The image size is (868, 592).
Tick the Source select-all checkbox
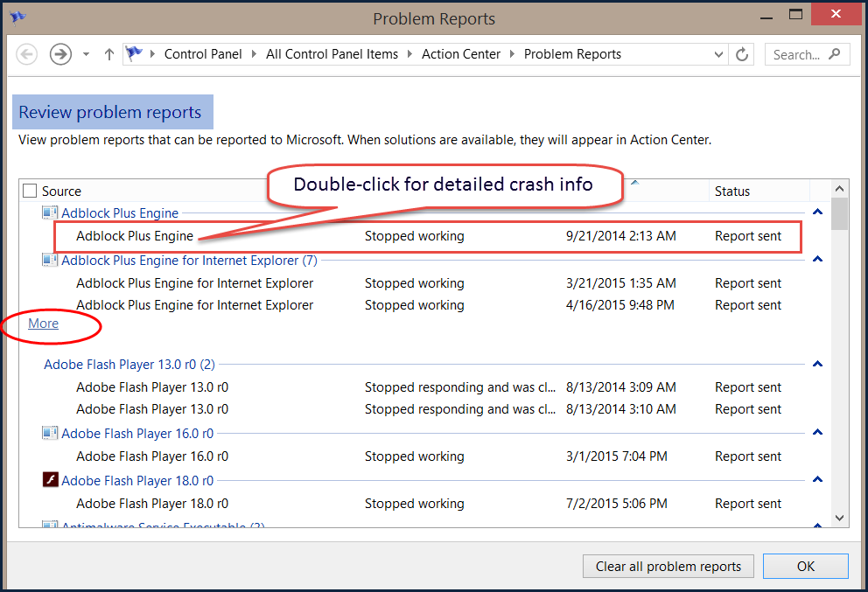pos(30,191)
